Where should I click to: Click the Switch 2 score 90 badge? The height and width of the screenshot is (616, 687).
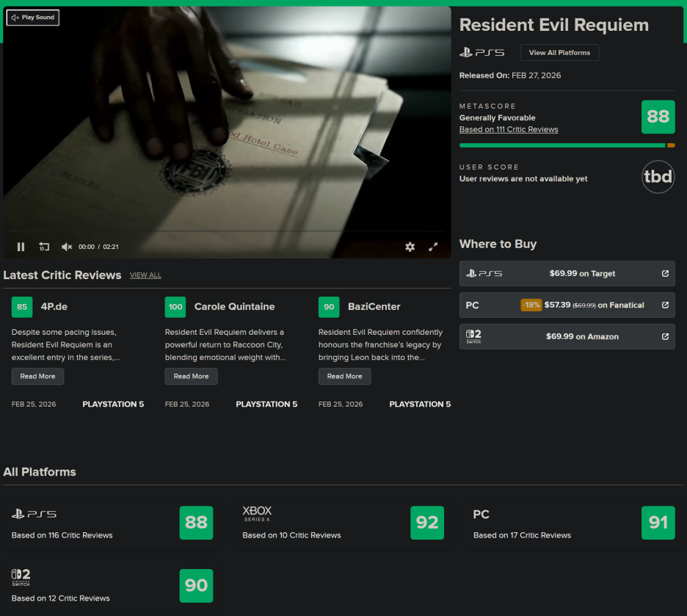point(196,586)
